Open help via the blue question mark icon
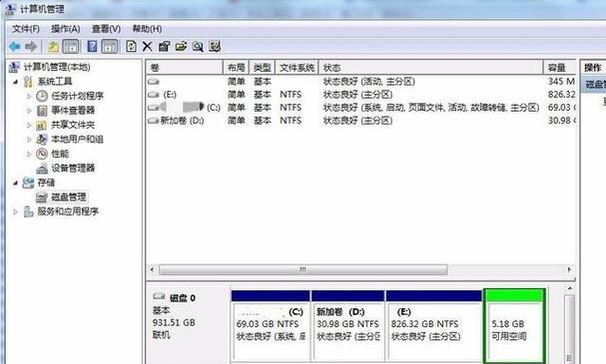Screen dimensions: 606x364 (x=92, y=47)
